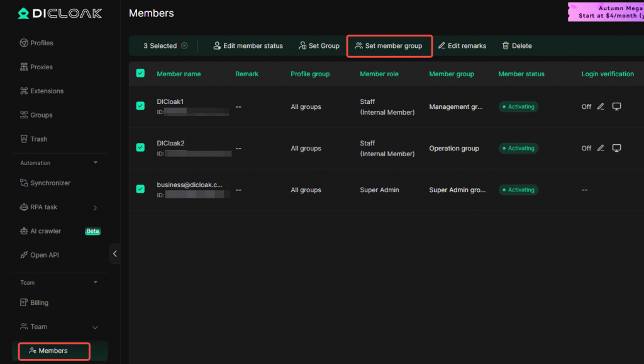Clear the 3 Selected count X icon
Image resolution: width=644 pixels, height=364 pixels.
pyautogui.click(x=184, y=46)
